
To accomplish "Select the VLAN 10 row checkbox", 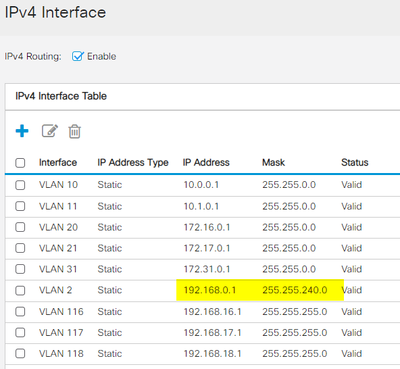I will coord(20,185).
